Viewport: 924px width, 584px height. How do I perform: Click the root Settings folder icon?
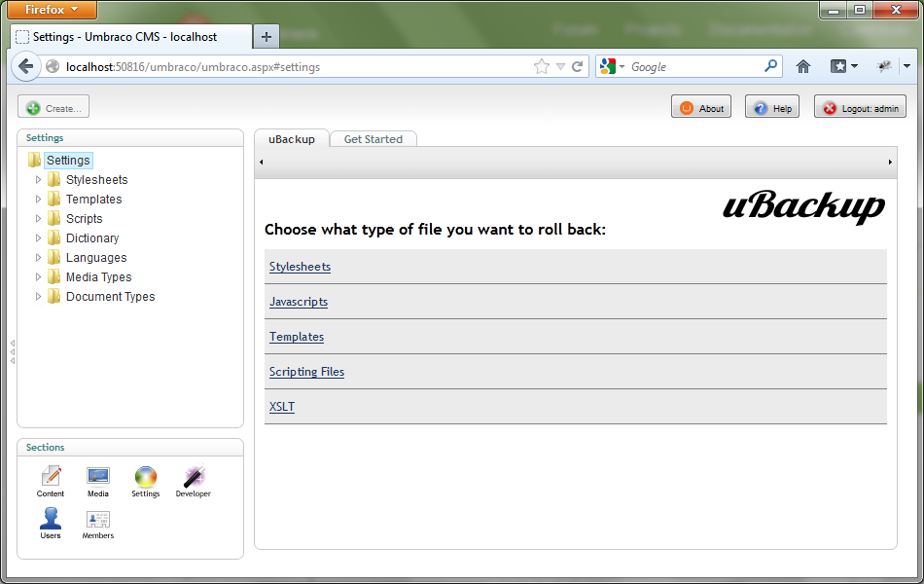click(35, 160)
